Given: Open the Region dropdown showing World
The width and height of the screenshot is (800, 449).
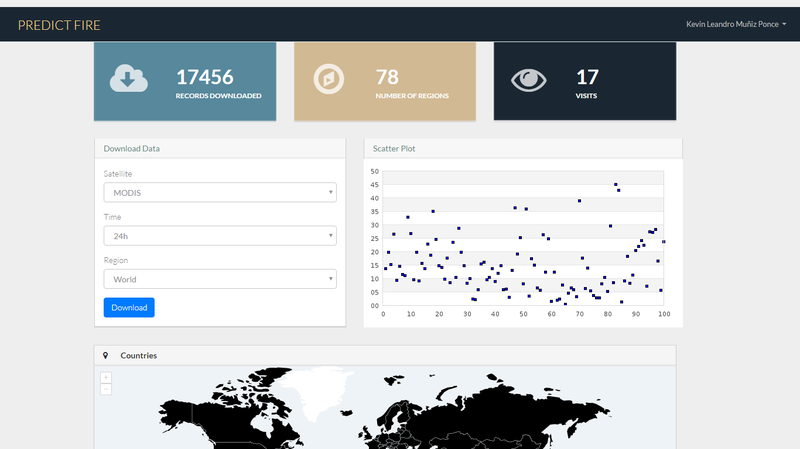Looking at the screenshot, I should click(x=219, y=279).
